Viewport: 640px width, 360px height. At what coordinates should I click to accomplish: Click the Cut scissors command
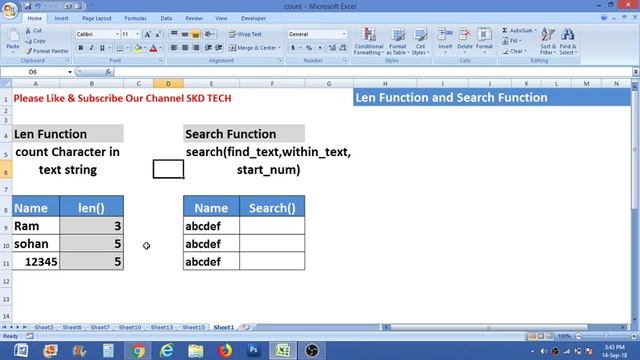[33, 31]
